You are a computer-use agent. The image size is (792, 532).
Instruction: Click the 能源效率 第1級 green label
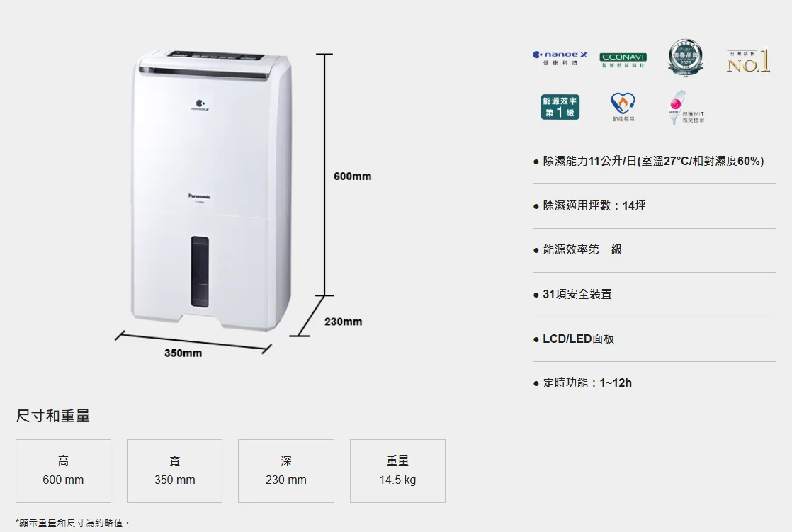(560, 107)
